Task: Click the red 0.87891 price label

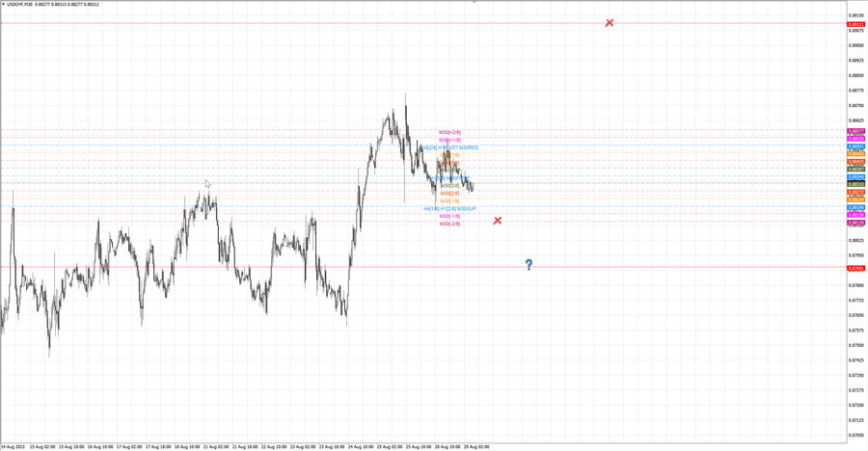Action: (855, 269)
